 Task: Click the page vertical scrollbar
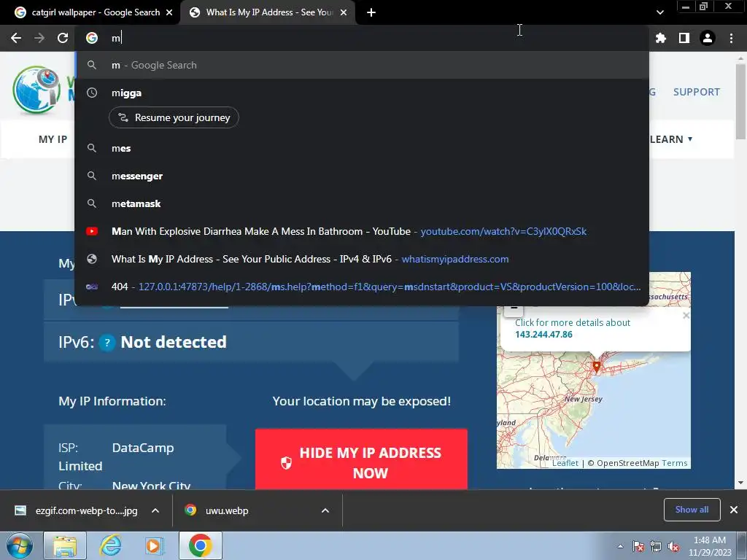[x=740, y=102]
